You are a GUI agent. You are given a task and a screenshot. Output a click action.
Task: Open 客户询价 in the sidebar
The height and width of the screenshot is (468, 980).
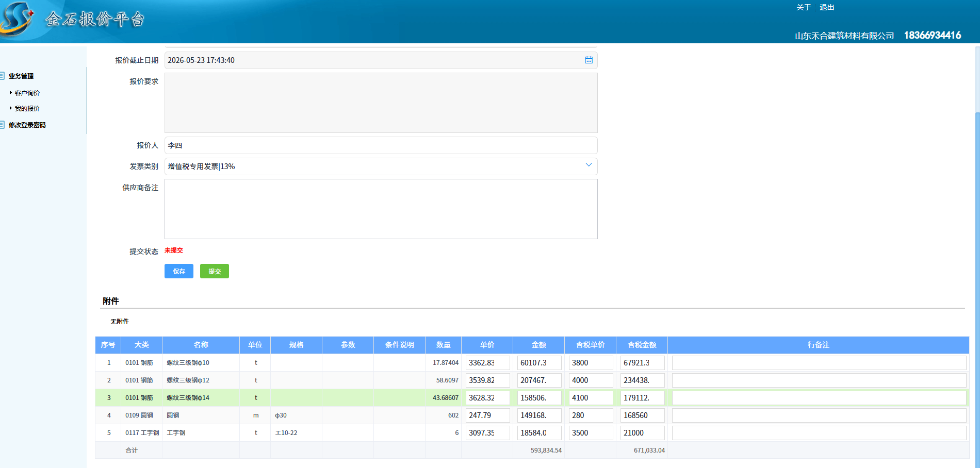[x=27, y=93]
